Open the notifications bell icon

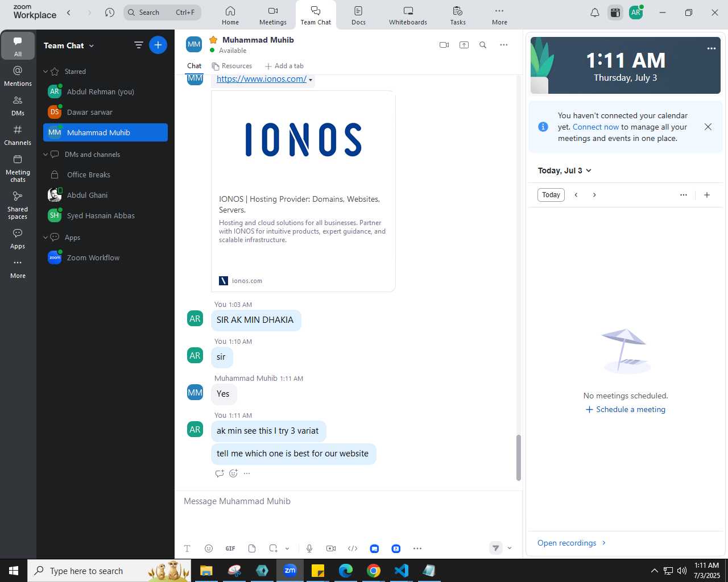click(595, 13)
